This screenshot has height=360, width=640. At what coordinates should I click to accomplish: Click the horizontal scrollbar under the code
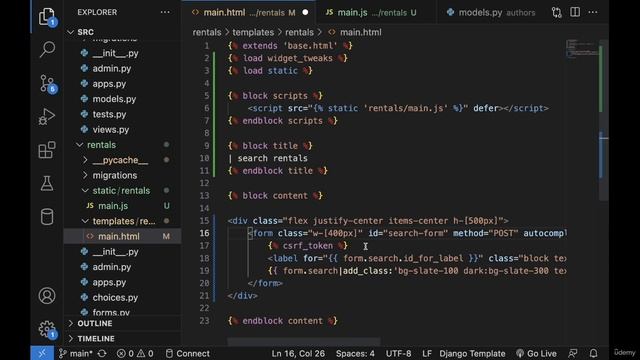304,341
